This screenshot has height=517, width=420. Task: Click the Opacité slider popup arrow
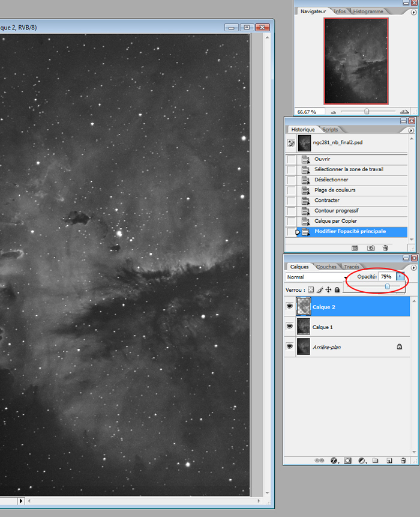pos(400,276)
